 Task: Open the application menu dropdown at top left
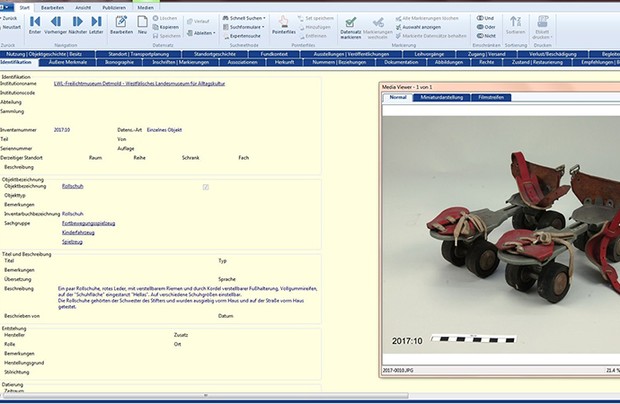click(x=6, y=7)
